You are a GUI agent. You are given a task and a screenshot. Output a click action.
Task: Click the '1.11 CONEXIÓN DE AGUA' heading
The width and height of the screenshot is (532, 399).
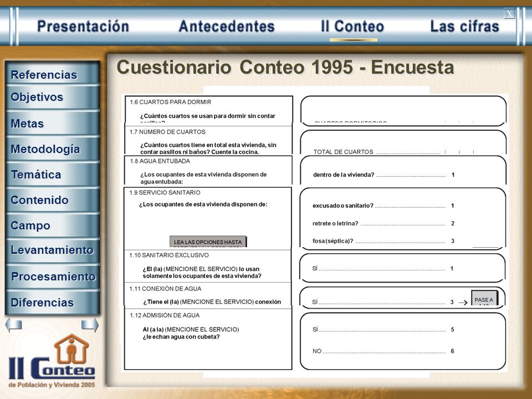(165, 289)
